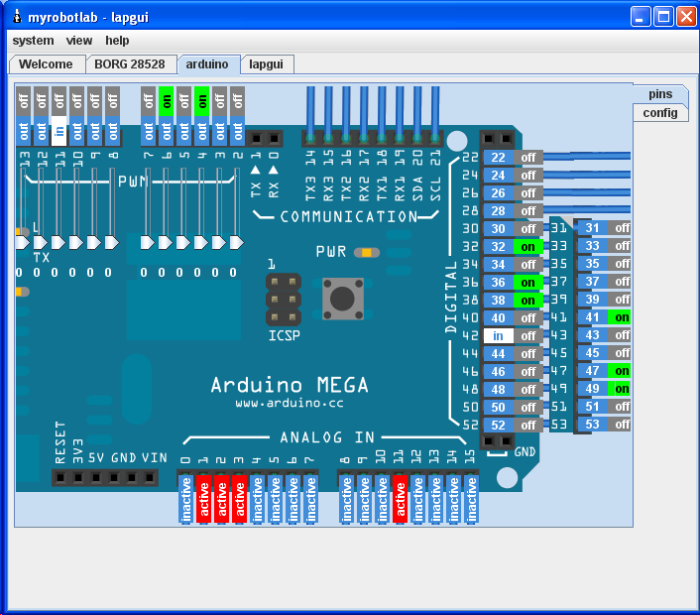Toggle on state for pin 36
The width and height of the screenshot is (700, 615).
point(528,283)
